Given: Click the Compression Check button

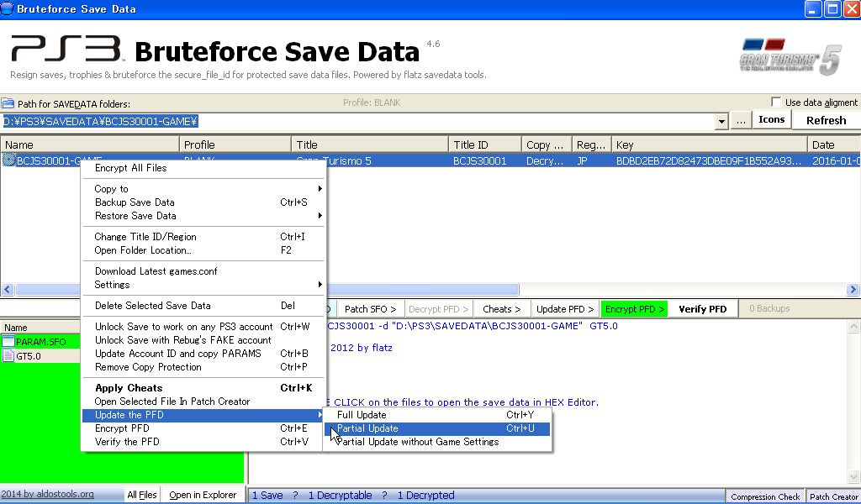Looking at the screenshot, I should (x=765, y=496).
